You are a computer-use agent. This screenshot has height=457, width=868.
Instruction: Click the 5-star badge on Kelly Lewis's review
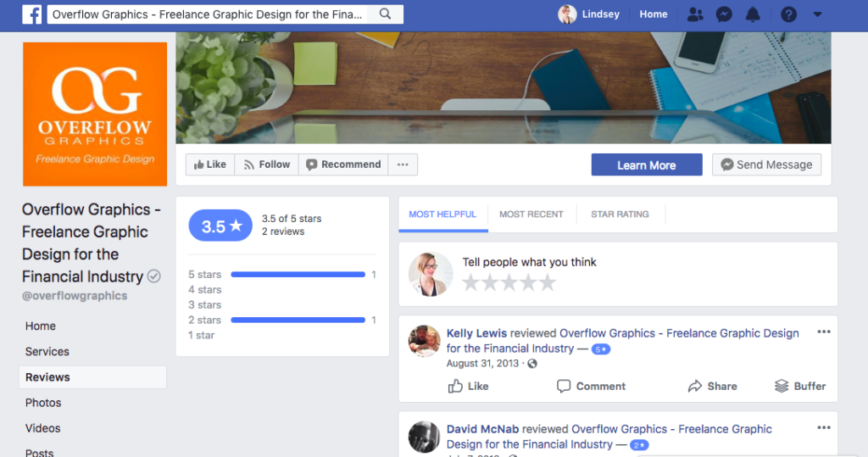[x=601, y=349]
